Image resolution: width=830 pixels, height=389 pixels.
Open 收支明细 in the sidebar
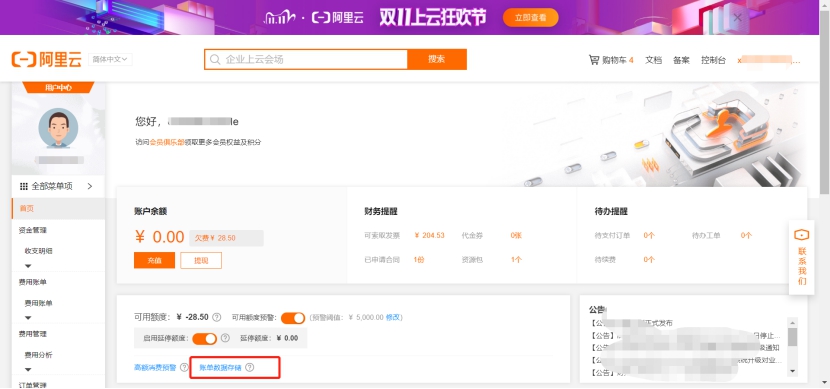[x=39, y=251]
